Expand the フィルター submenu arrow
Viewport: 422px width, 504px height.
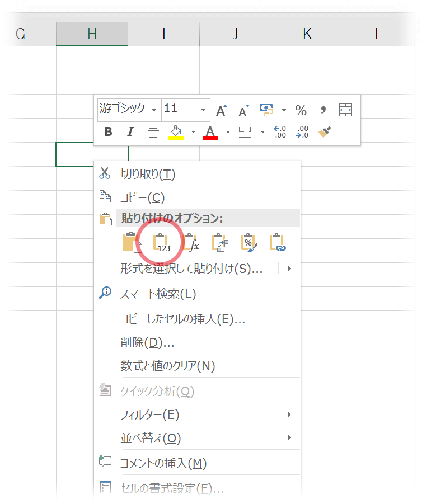289,414
